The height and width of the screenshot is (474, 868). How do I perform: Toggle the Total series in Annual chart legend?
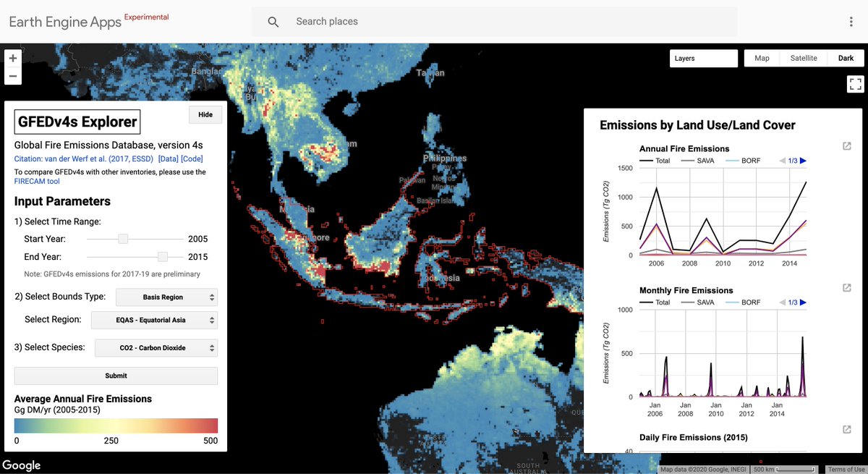pos(655,161)
